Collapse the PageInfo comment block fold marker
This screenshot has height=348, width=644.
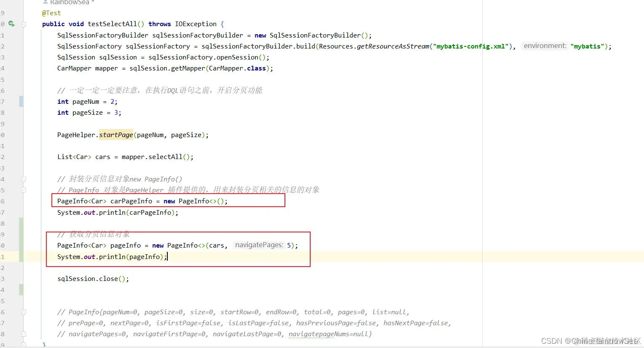(x=24, y=179)
